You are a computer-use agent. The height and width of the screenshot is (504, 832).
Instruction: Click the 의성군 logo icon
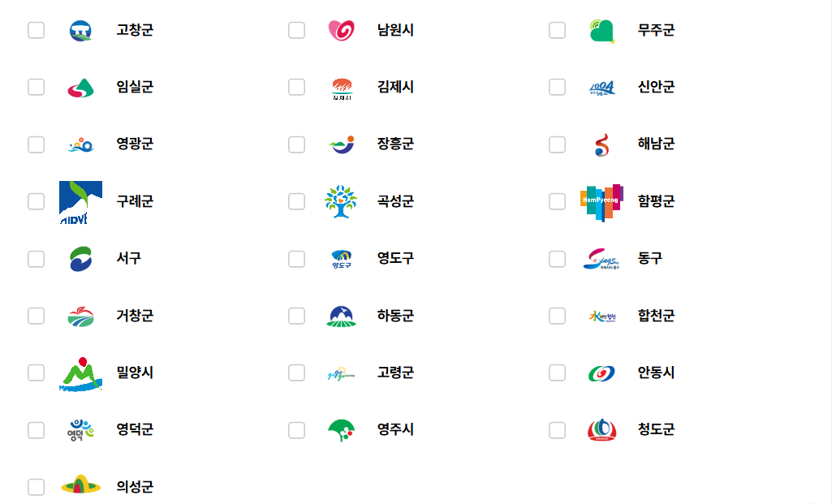(x=80, y=487)
